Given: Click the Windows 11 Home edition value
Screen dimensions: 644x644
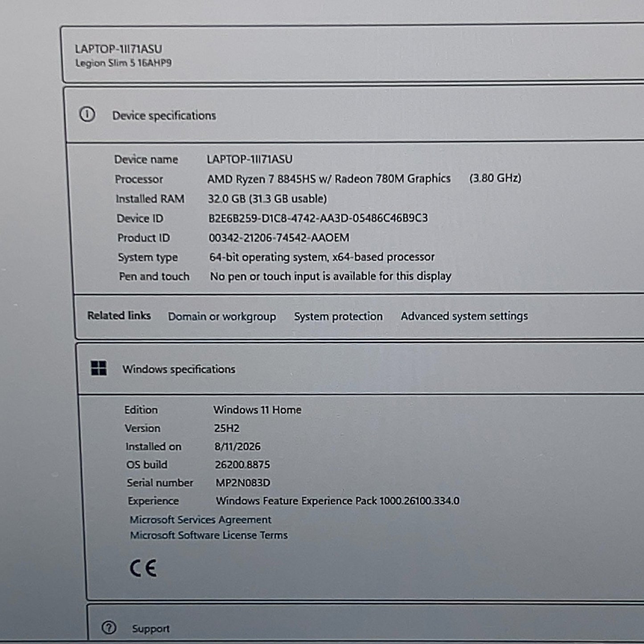Looking at the screenshot, I should (x=258, y=410).
